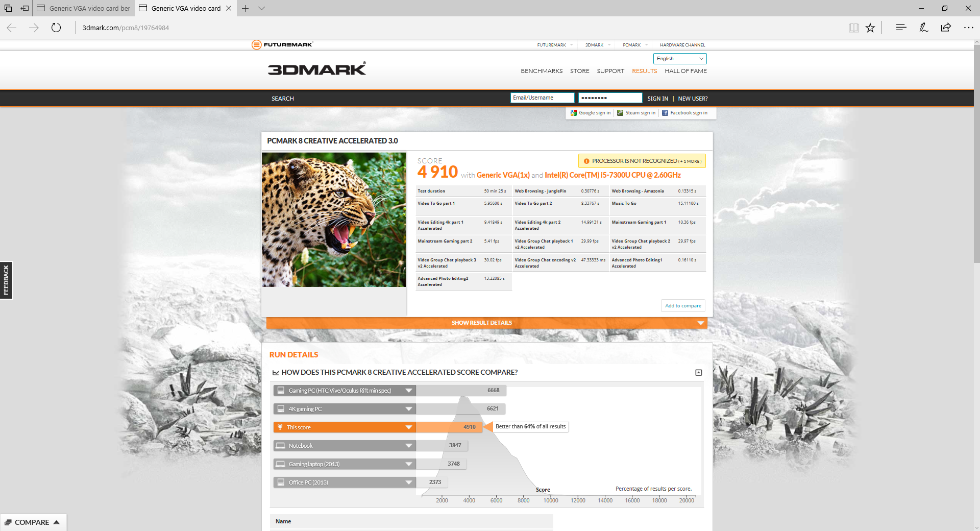Open the Generic VGA(1x) hardware link

click(503, 175)
